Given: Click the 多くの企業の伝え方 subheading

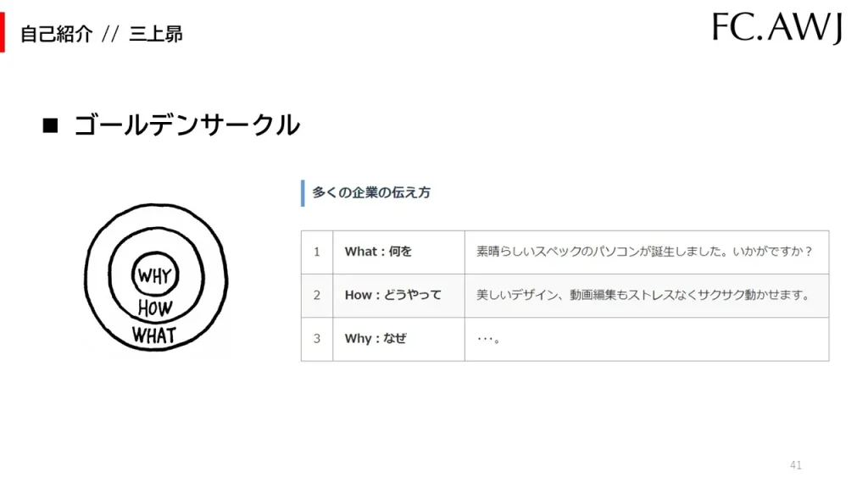Looking at the screenshot, I should tap(371, 192).
